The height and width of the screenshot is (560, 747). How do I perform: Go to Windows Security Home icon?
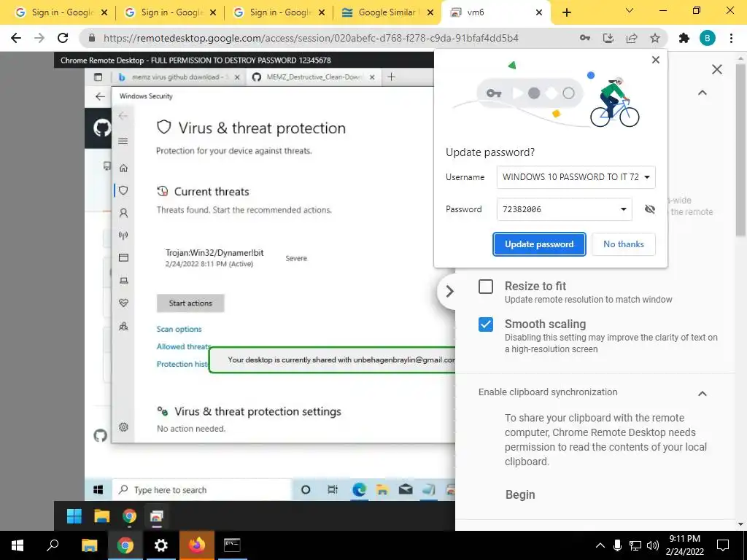[123, 168]
